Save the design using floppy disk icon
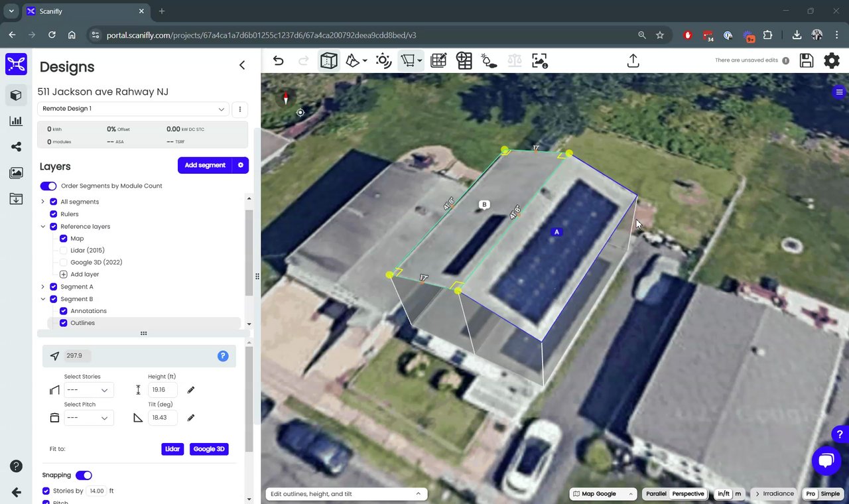This screenshot has width=849, height=504. 807,61
